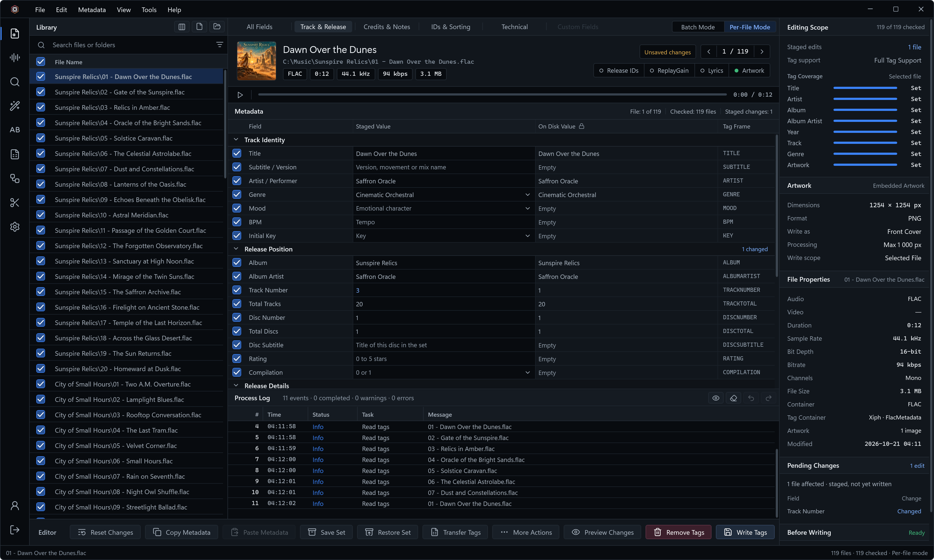Image resolution: width=934 pixels, height=560 pixels.
Task: Open the magic wand auto-tag icon
Action: [x=15, y=106]
